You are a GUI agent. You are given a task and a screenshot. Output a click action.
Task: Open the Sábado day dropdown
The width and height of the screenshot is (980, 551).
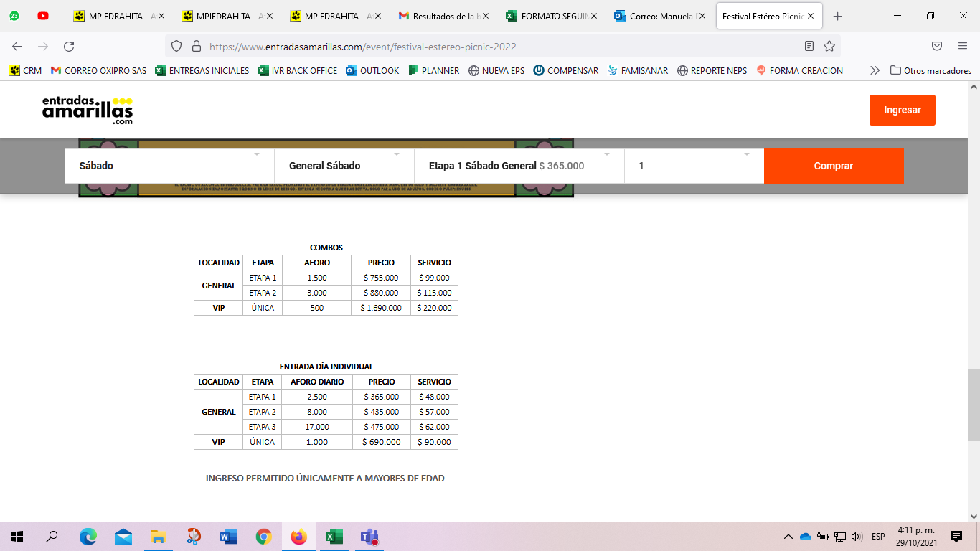point(169,166)
